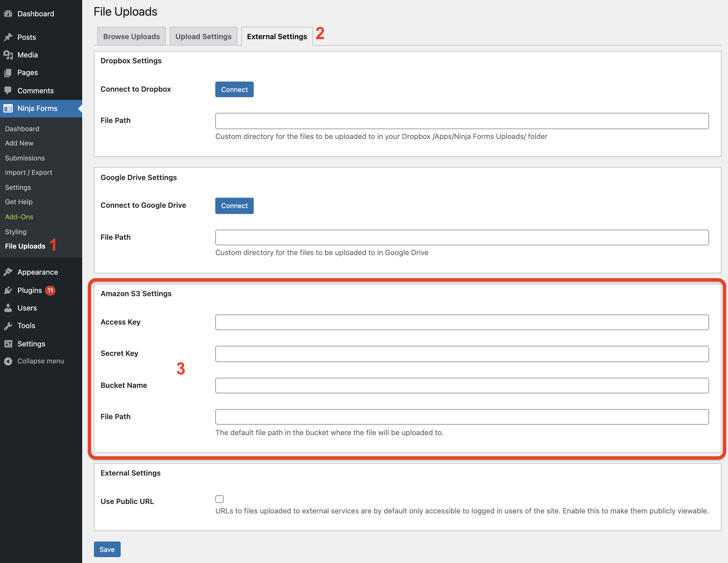Select the Ninja Forms icon in sidebar
This screenshot has height=563, width=728.
8,108
